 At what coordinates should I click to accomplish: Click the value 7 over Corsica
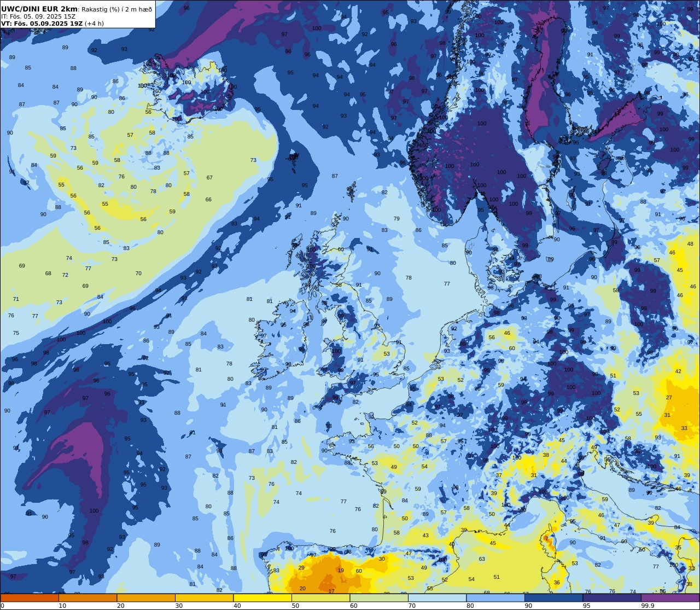[546, 539]
